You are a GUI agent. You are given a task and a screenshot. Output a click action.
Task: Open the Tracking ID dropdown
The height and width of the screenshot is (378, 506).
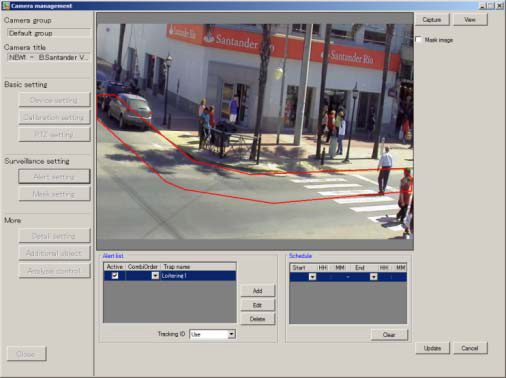point(231,334)
